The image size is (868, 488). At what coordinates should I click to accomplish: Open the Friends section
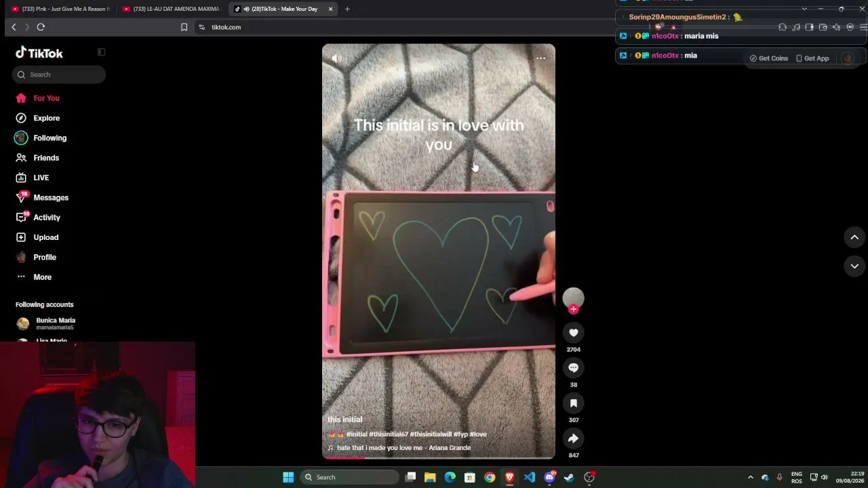tap(38, 158)
